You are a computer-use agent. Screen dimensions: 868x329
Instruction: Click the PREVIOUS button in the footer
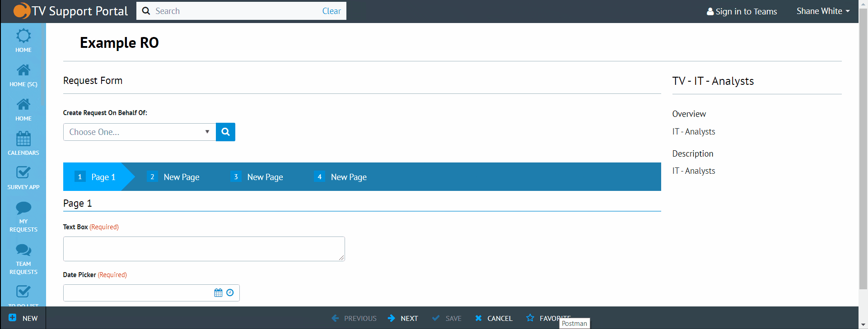(354, 318)
